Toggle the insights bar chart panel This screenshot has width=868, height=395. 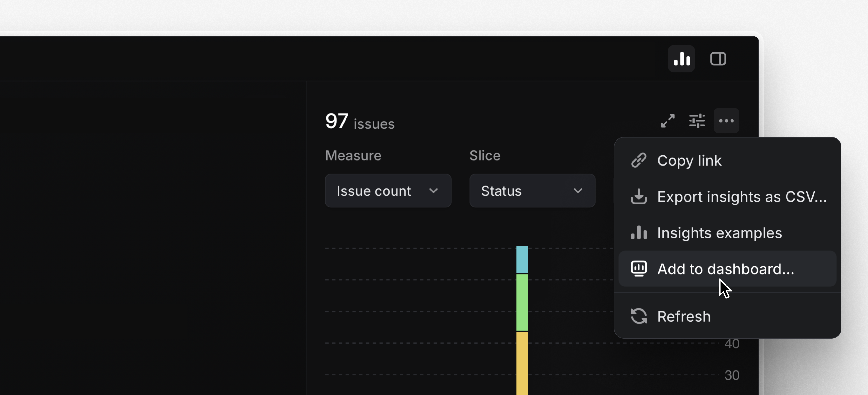[681, 59]
